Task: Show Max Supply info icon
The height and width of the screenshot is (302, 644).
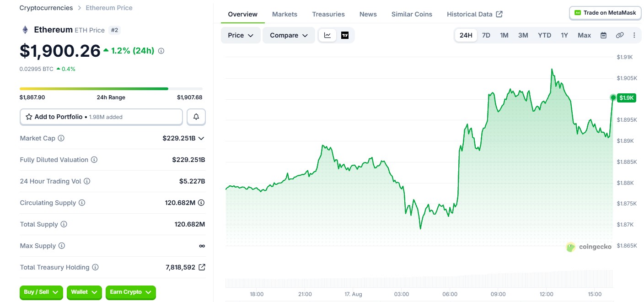Action: [x=62, y=246]
